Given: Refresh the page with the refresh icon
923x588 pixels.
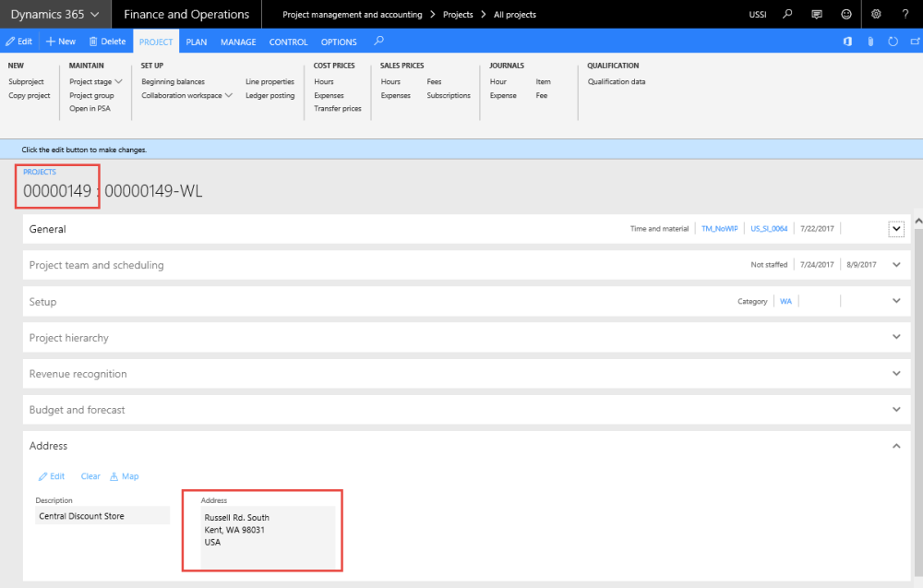Looking at the screenshot, I should (893, 42).
